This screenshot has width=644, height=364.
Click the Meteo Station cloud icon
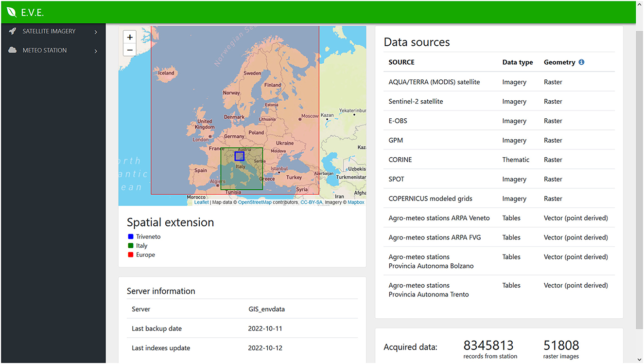coord(13,50)
